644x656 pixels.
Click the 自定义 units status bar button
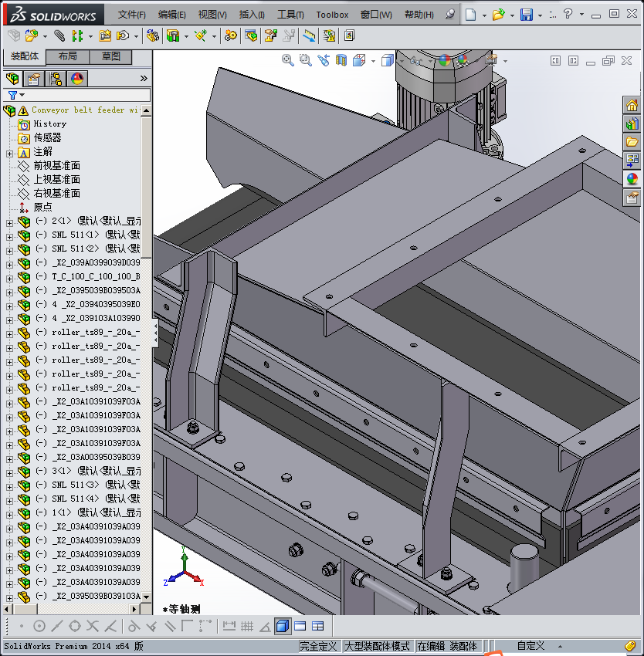[x=530, y=646]
